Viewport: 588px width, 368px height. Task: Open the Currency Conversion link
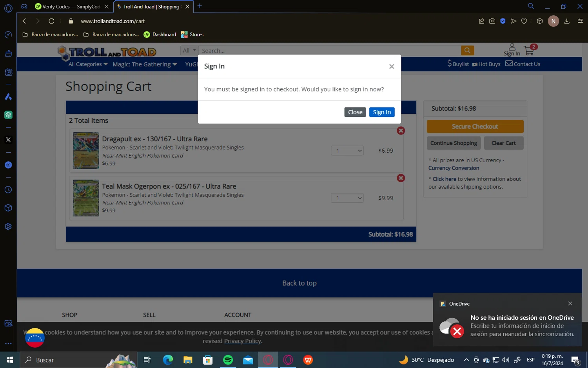(454, 168)
